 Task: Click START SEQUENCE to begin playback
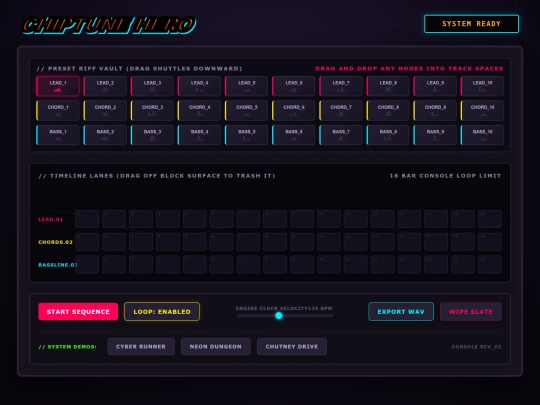tap(78, 312)
